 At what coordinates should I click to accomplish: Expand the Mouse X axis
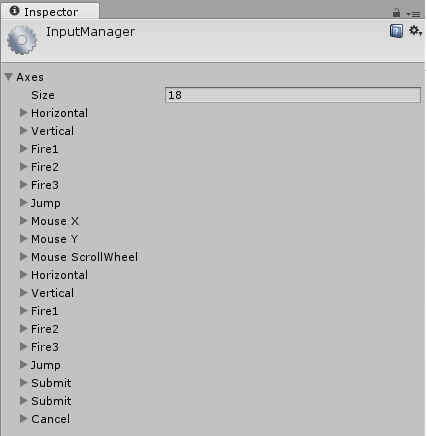(x=23, y=221)
